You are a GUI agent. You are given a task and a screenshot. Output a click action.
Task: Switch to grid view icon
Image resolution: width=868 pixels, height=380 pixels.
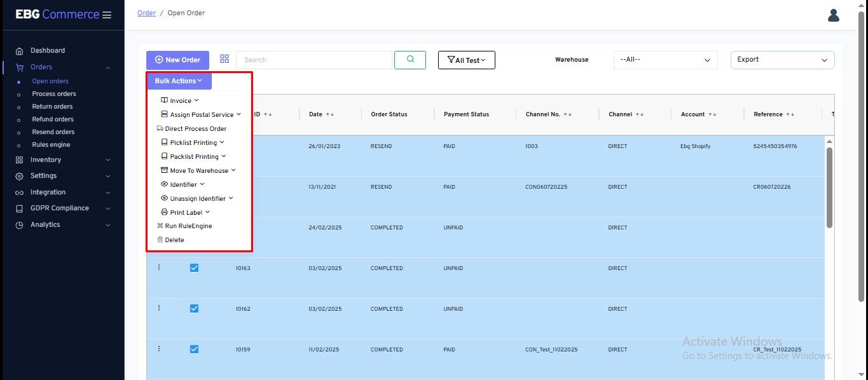(224, 59)
